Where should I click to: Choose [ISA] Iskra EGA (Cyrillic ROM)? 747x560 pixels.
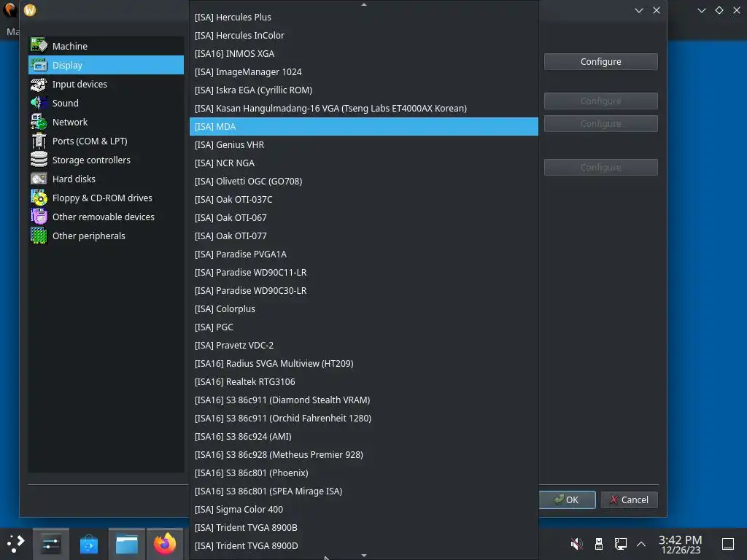click(364, 90)
